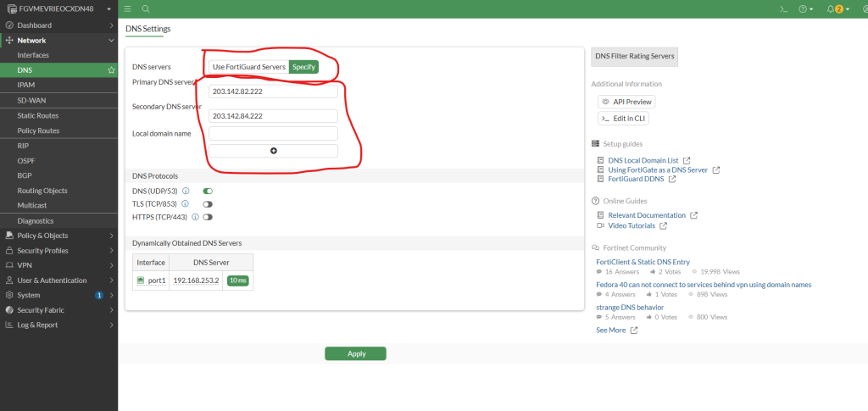Click the Primary DNS server input field

pyautogui.click(x=273, y=91)
